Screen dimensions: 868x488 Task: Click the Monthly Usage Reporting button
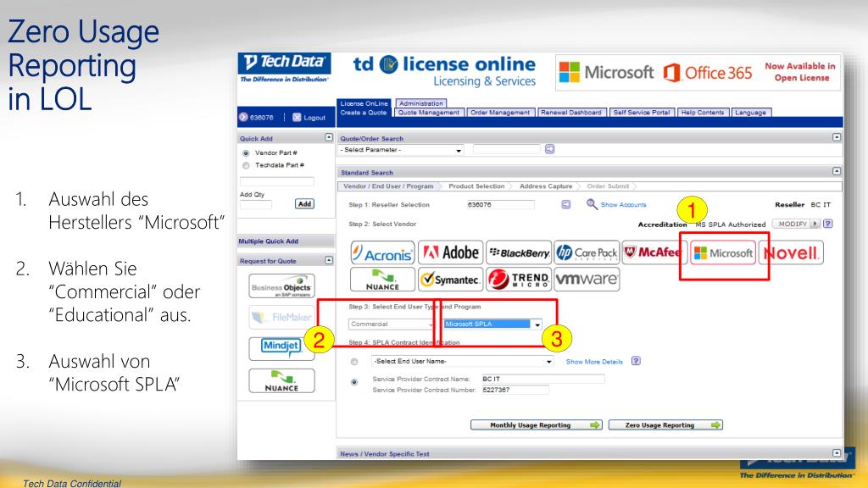click(536, 425)
